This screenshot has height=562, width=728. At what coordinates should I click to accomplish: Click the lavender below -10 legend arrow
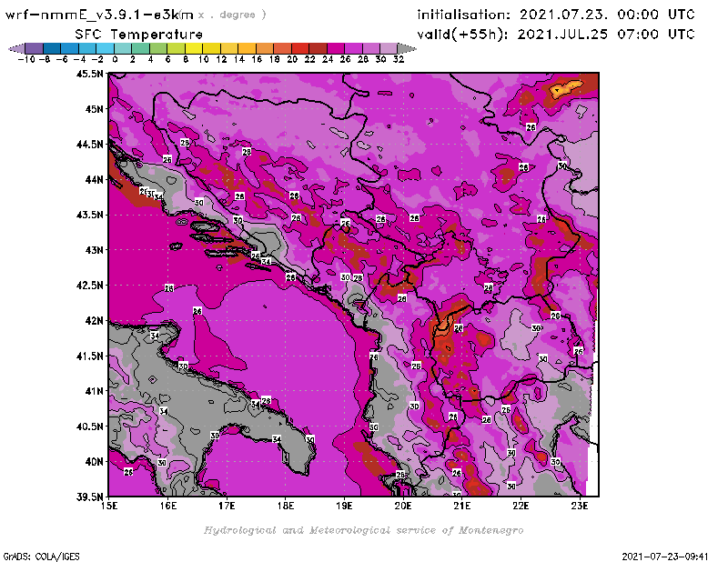pyautogui.click(x=16, y=48)
